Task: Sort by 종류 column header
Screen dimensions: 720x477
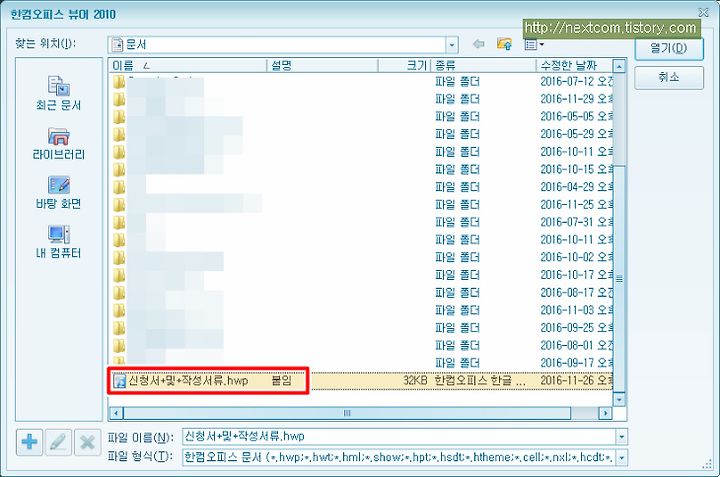Action: coord(484,65)
